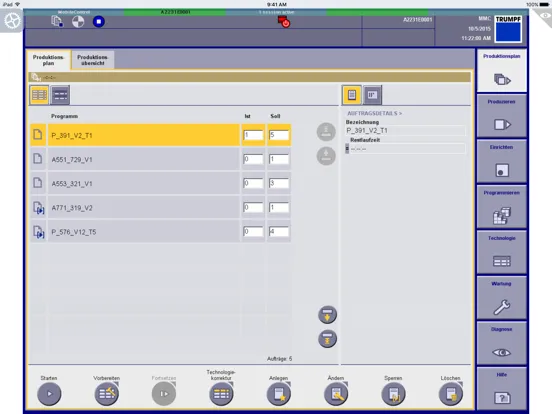Click the iPad battery indicator
The height and width of the screenshot is (414, 552).
tap(544, 5)
